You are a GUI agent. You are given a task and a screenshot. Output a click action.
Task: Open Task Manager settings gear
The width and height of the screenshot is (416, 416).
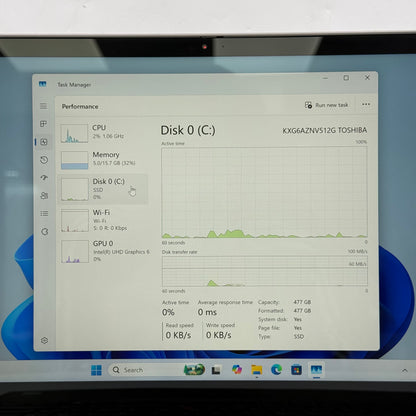click(x=44, y=340)
